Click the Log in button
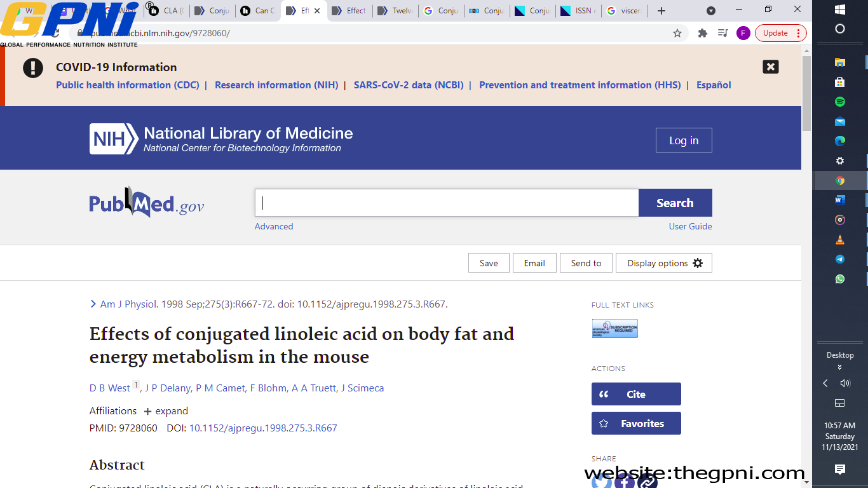The height and width of the screenshot is (488, 868). click(684, 140)
